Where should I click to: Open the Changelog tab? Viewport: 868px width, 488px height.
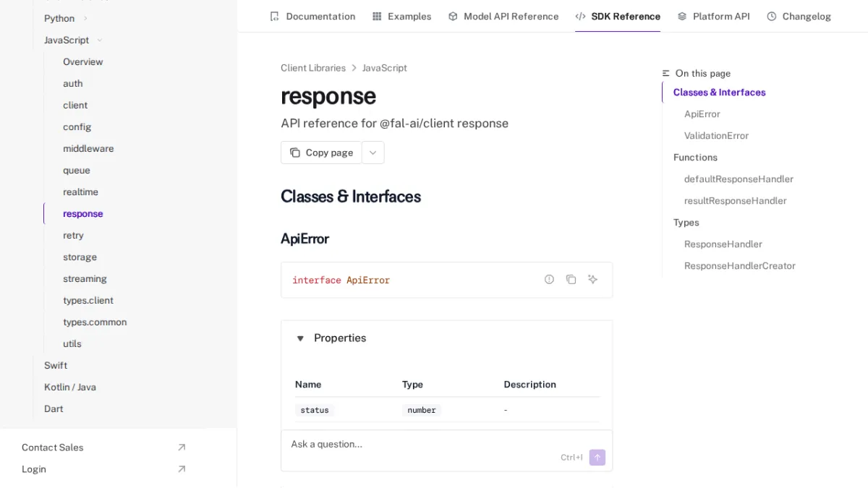coord(799,16)
